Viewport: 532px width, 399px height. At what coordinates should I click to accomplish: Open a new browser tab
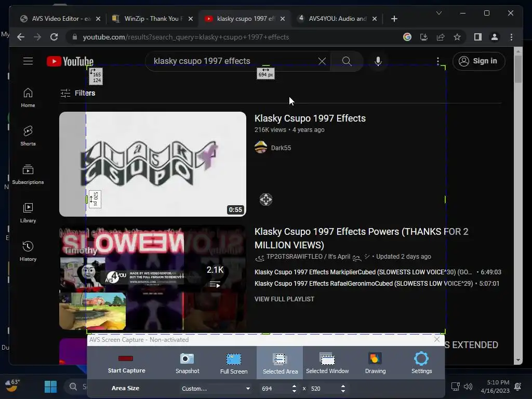click(394, 19)
